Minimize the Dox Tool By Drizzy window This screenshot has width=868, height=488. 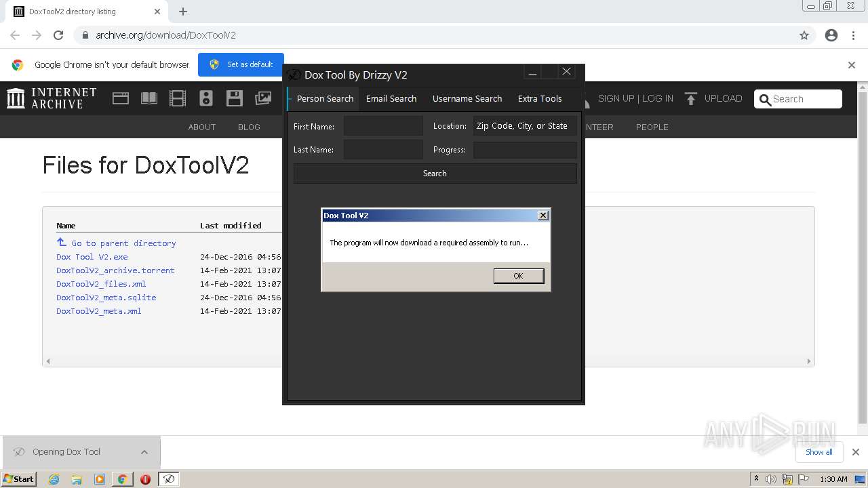[532, 73]
